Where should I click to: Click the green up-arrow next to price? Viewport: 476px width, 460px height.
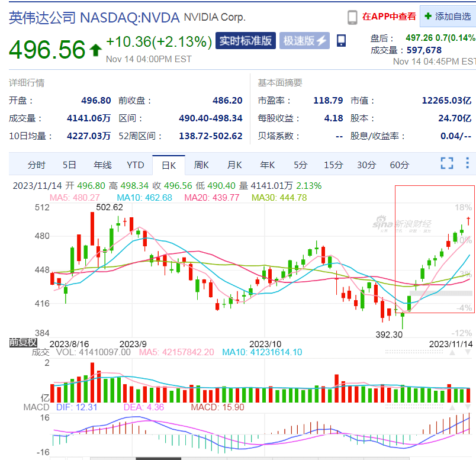click(96, 50)
